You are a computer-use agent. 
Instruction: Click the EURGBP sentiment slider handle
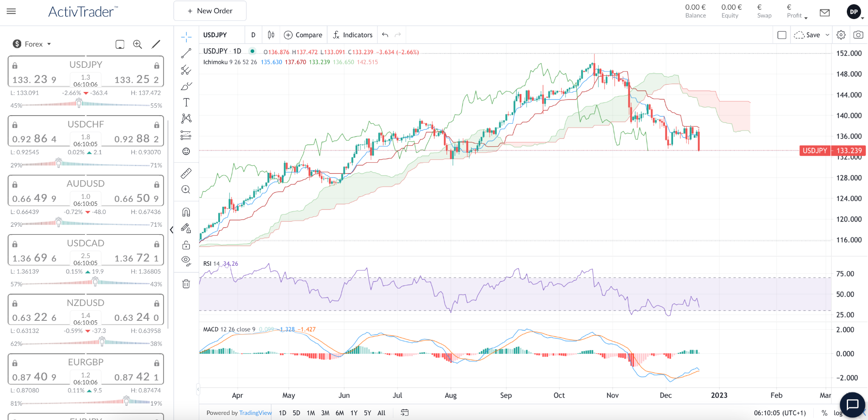pyautogui.click(x=126, y=400)
